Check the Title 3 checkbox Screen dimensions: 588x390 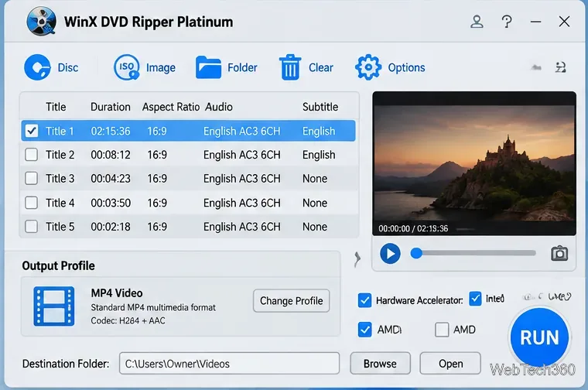(31, 178)
